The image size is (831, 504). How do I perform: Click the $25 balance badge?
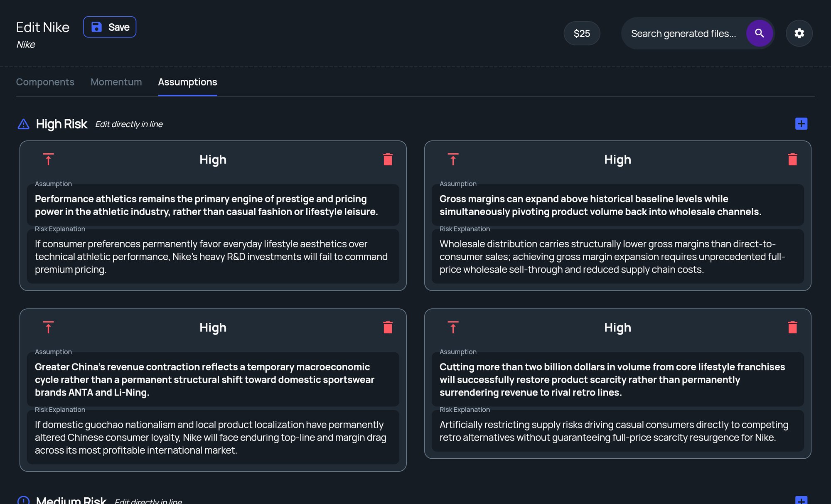tap(582, 33)
